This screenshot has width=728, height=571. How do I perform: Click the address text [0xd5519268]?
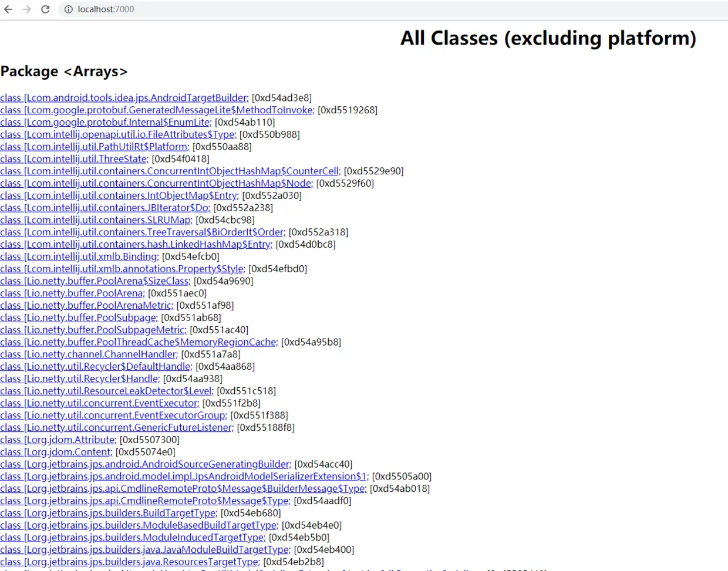[348, 110]
